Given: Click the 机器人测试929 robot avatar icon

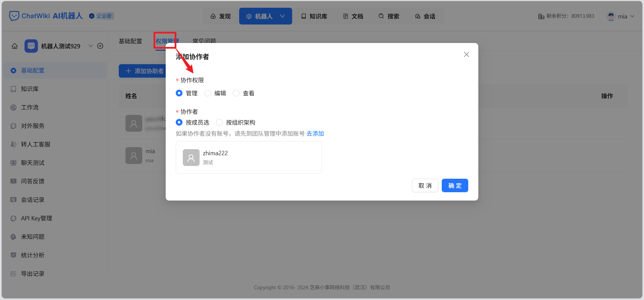Looking at the screenshot, I should point(31,46).
